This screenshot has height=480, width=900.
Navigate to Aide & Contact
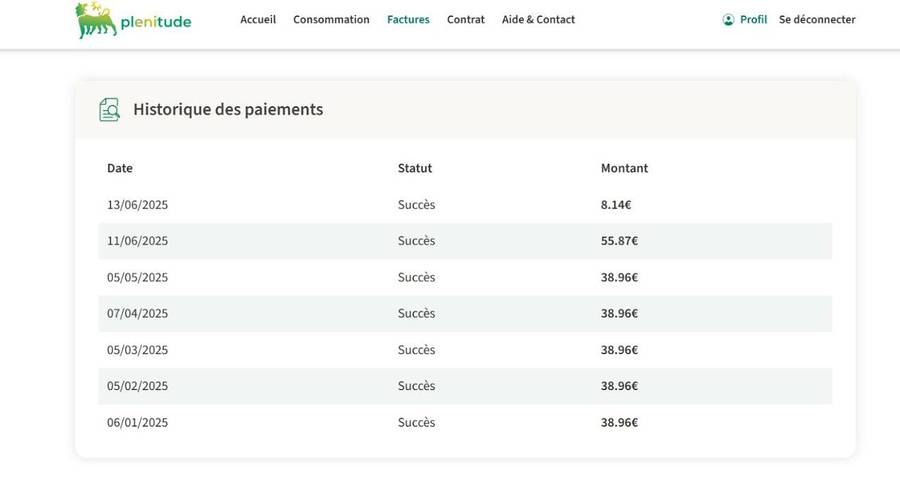[538, 20]
